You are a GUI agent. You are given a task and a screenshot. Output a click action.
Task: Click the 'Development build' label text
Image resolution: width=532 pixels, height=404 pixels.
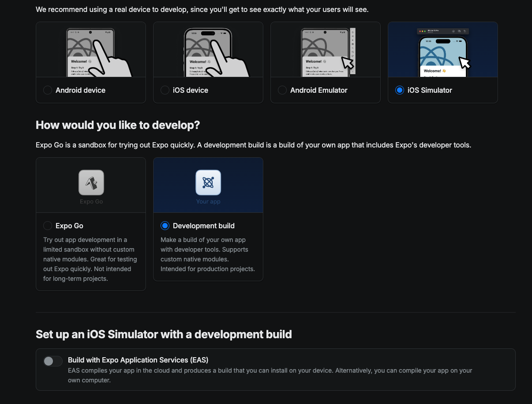pyautogui.click(x=204, y=226)
